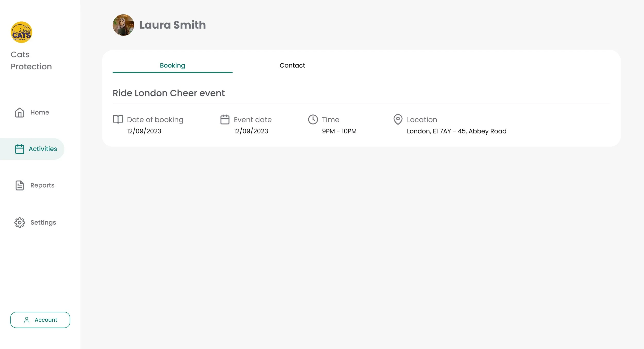Click the Location pin icon

coord(398,120)
